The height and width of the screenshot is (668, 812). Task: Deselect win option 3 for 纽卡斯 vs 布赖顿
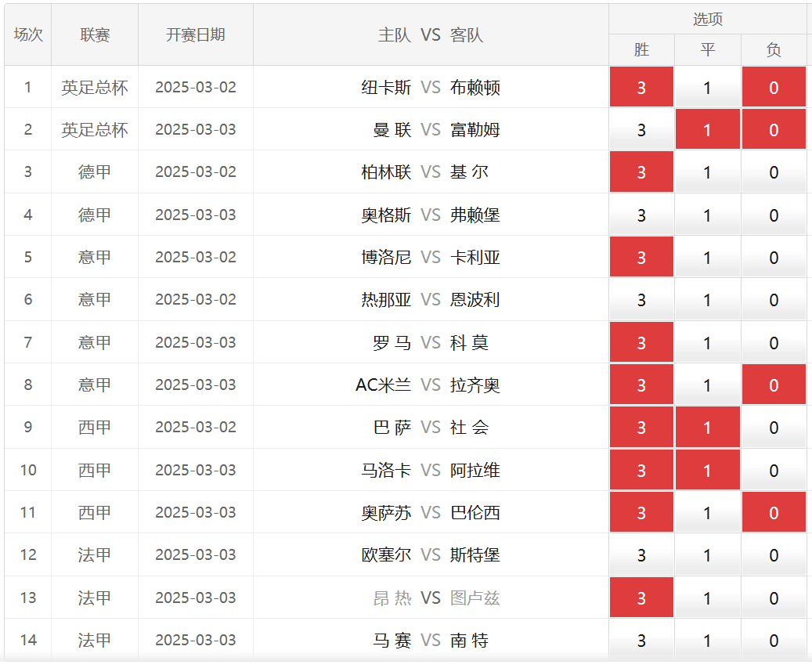(x=641, y=87)
